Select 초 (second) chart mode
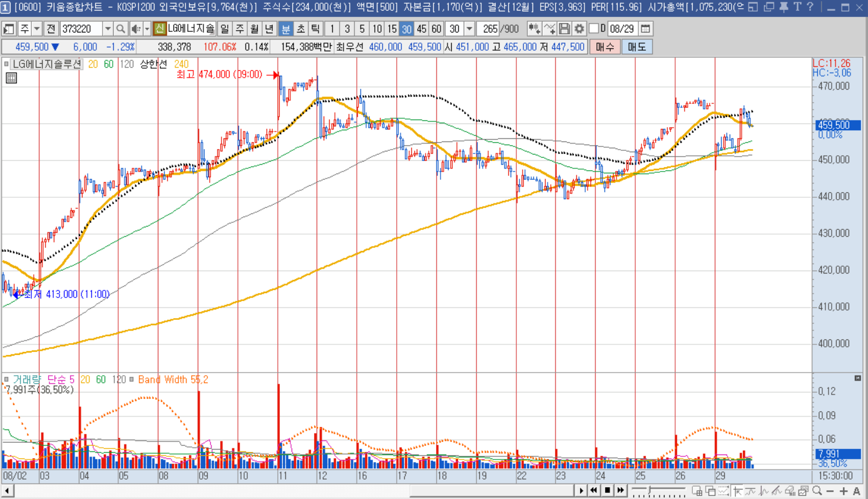Screen dimensions: 868x499 coord(300,29)
